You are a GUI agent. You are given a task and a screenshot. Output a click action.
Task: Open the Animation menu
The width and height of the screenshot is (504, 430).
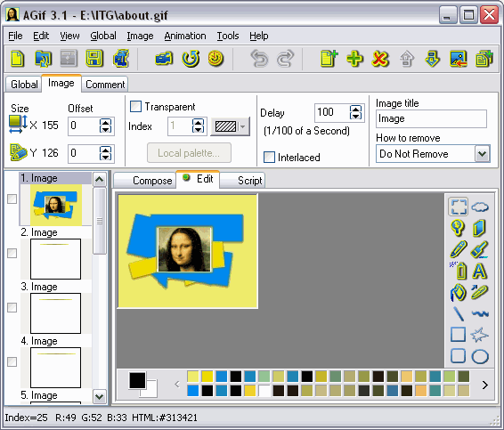[x=185, y=36]
